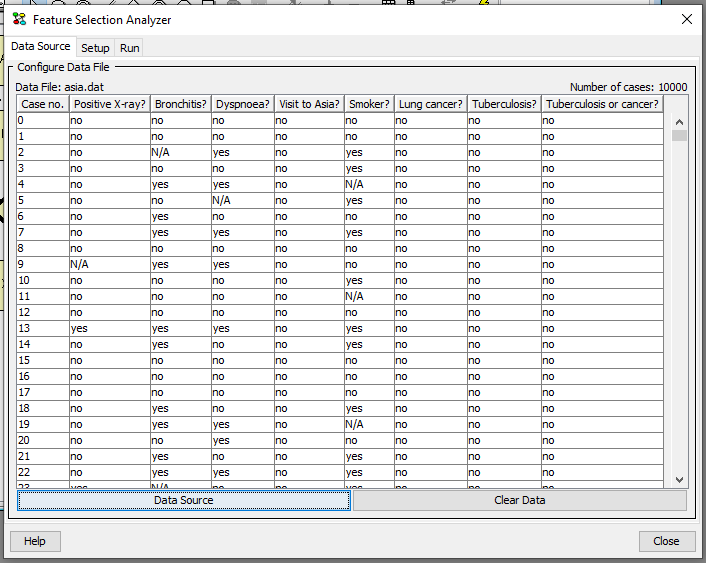The image size is (706, 563).
Task: Click the Data File: asia.dat label
Action: (x=59, y=87)
